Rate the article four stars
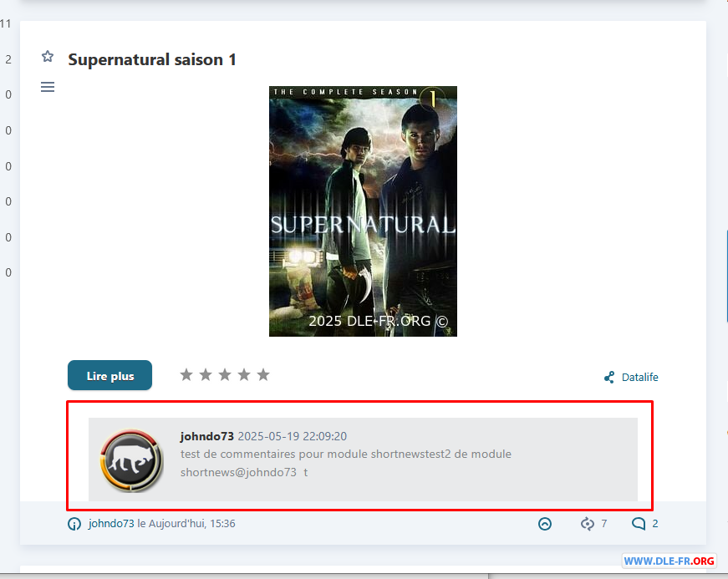The width and height of the screenshot is (728, 579). coord(244,375)
